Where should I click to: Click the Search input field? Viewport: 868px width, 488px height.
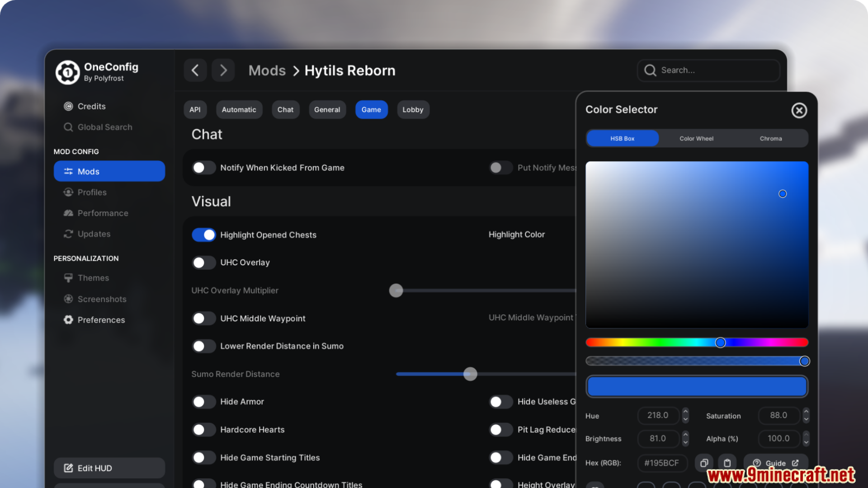[708, 70]
